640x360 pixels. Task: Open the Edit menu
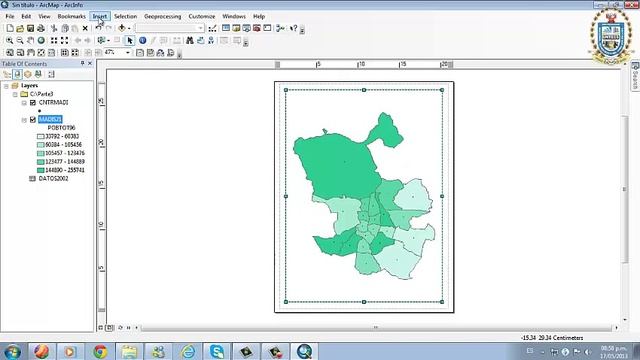point(26,16)
